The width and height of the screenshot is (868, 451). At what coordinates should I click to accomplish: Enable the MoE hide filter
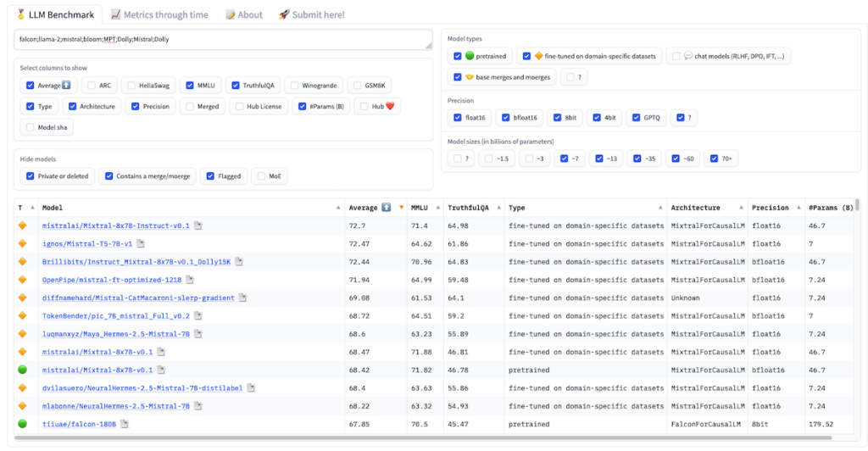261,176
